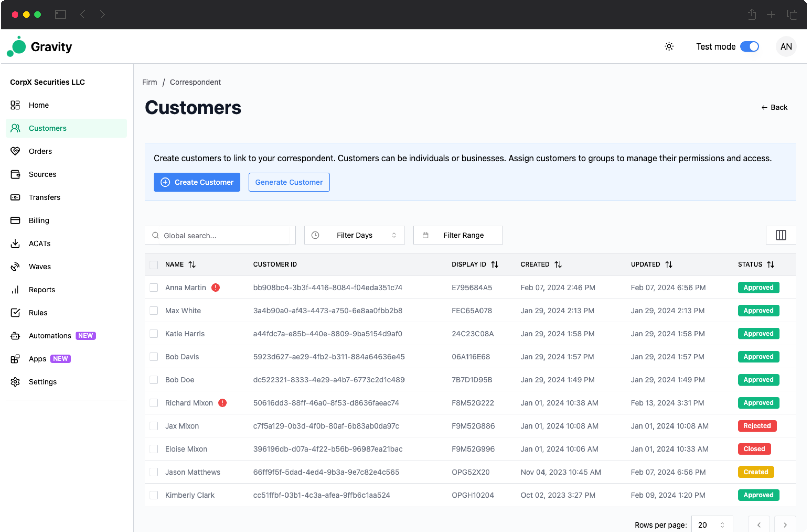Select the Jax Mixon row checkbox
Viewport: 807px width, 532px height.
point(154,426)
